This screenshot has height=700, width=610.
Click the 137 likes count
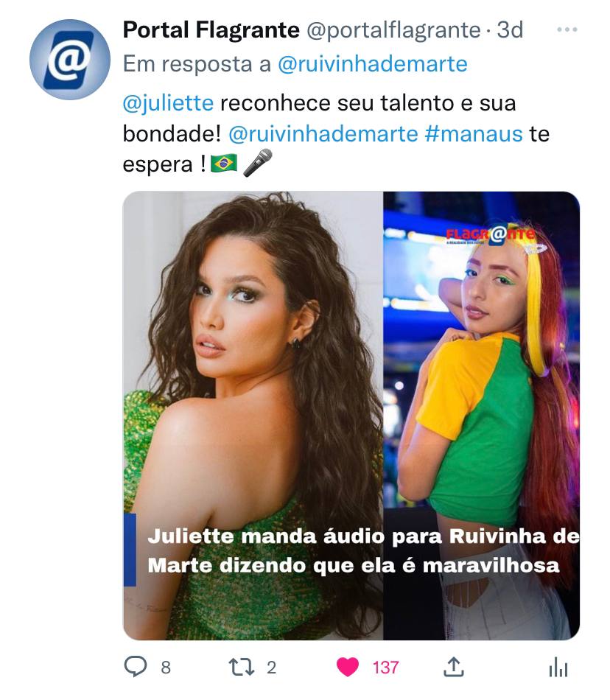pyautogui.click(x=385, y=668)
